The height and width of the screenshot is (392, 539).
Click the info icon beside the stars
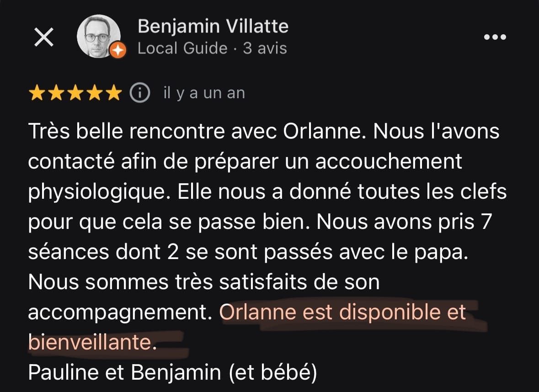(x=140, y=93)
